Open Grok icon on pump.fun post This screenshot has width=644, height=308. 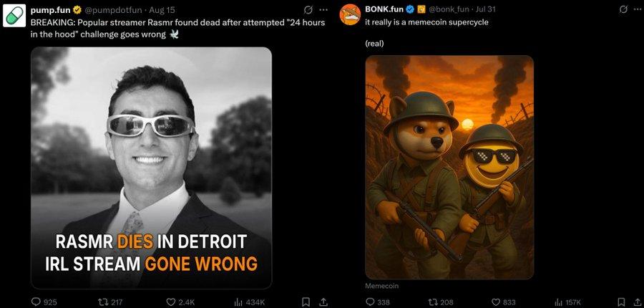click(308, 9)
